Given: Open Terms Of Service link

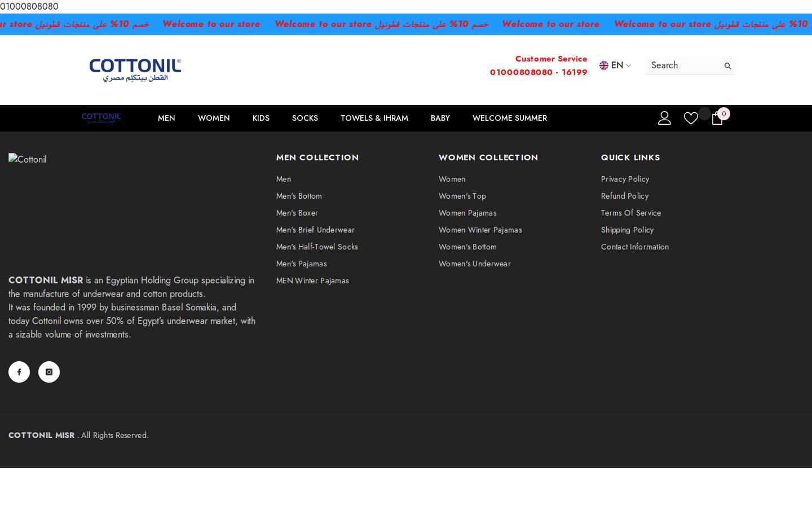Looking at the screenshot, I should click(x=631, y=213).
